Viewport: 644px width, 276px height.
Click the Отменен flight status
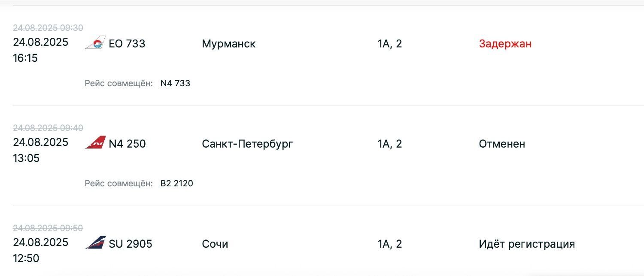click(x=502, y=144)
